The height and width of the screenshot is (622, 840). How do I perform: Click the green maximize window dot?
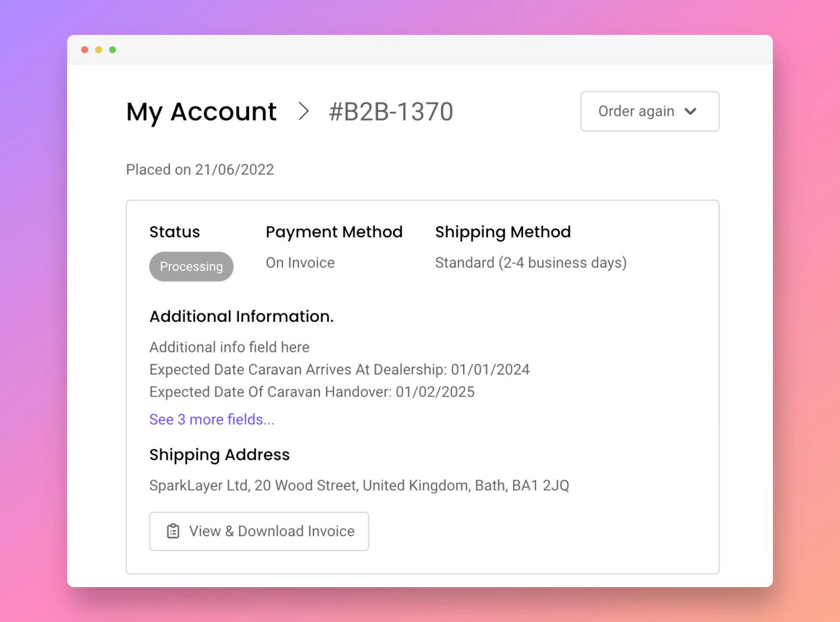(113, 50)
